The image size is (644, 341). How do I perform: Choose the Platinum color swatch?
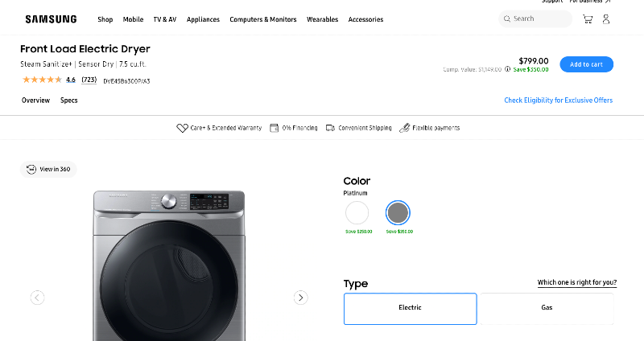[x=398, y=213]
